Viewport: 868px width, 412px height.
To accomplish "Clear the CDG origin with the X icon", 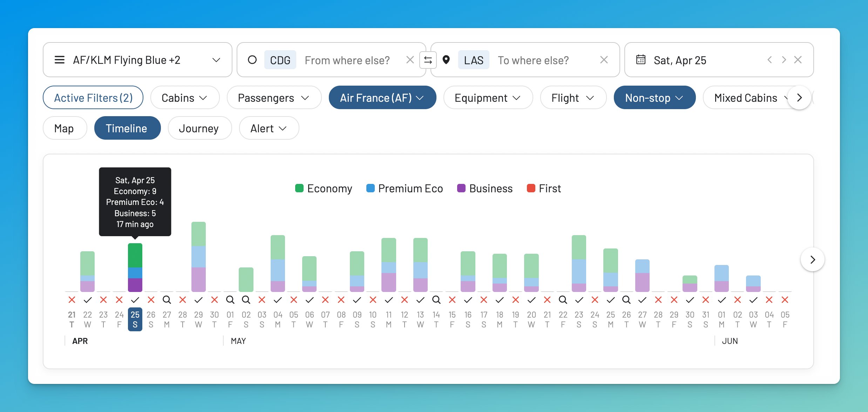I will click(x=409, y=60).
